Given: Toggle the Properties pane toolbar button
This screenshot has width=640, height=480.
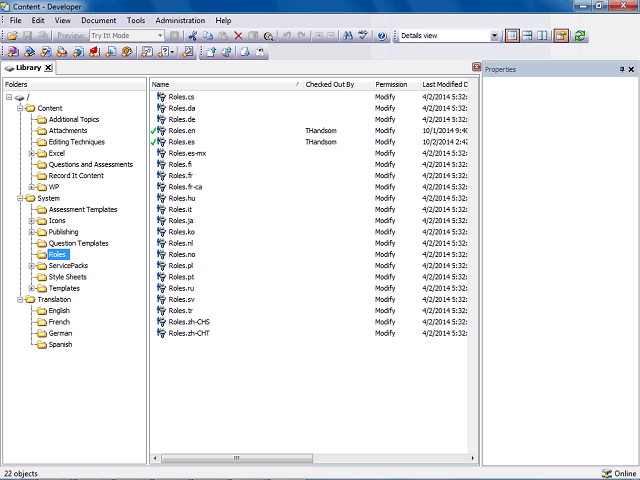Looking at the screenshot, I should pos(561,36).
